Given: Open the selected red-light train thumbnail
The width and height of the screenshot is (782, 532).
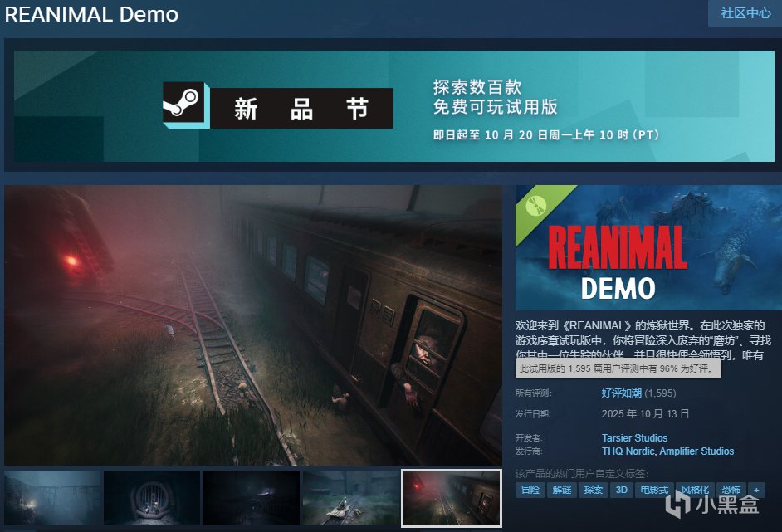Looking at the screenshot, I should pyautogui.click(x=452, y=498).
